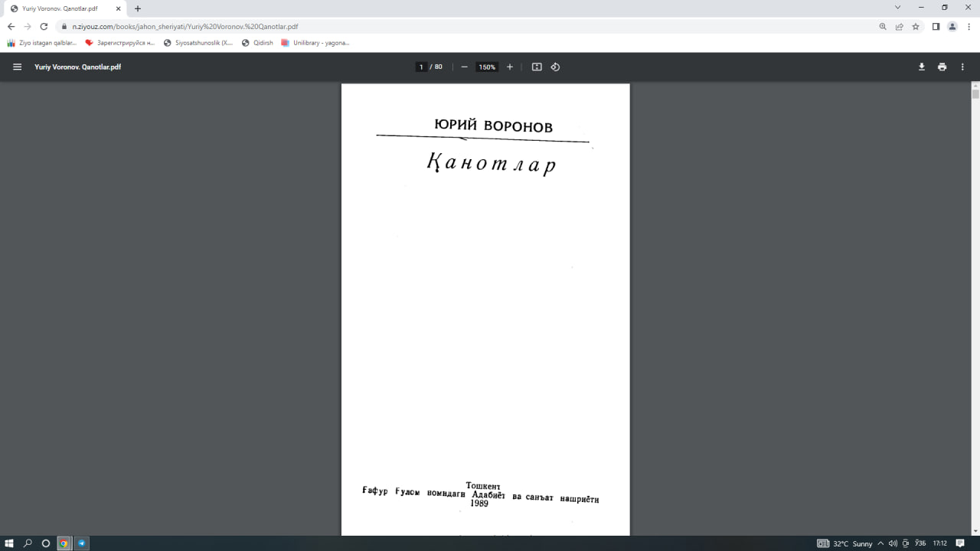Screen dimensions: 980x551
Task: Open the PDF viewer hamburger menu
Action: tap(16, 67)
